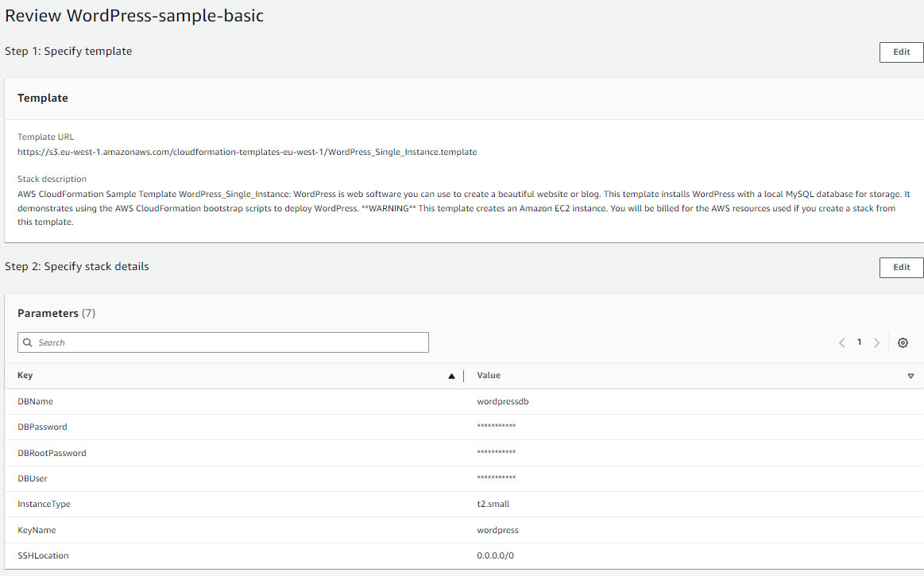
Task: Click the template URL text
Action: [x=247, y=152]
